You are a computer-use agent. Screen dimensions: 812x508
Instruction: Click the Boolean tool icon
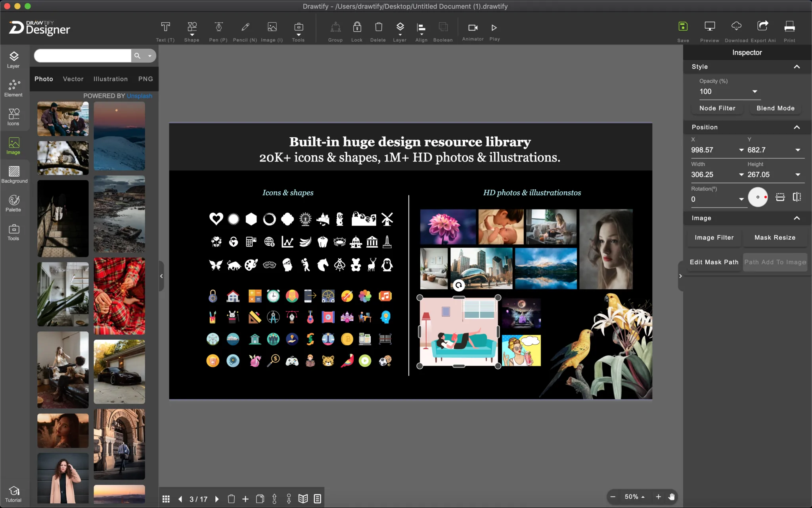click(x=442, y=27)
